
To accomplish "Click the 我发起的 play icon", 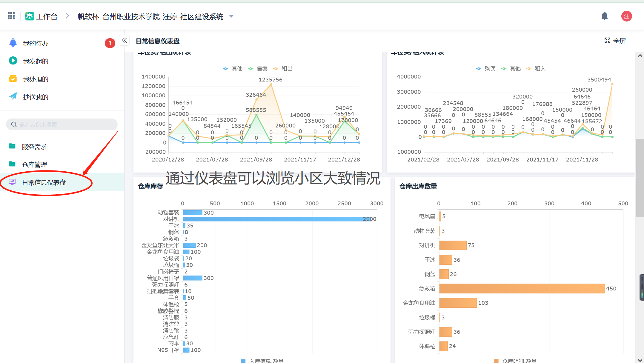I will [x=13, y=61].
